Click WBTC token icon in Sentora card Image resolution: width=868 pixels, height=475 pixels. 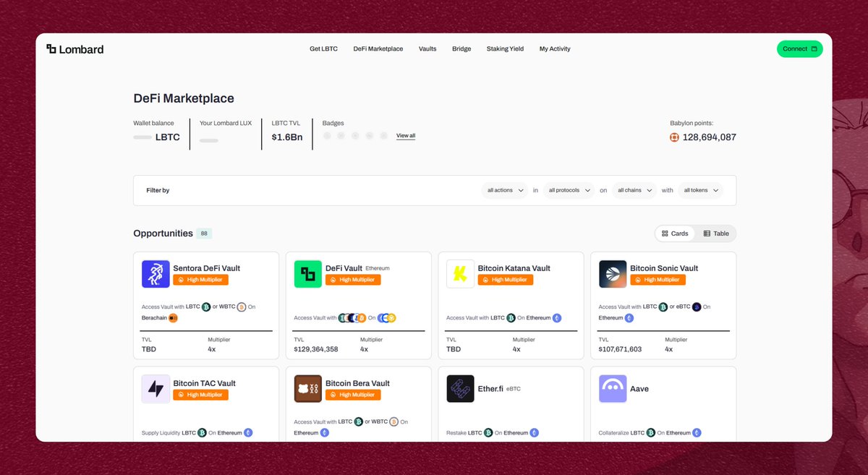pos(242,307)
